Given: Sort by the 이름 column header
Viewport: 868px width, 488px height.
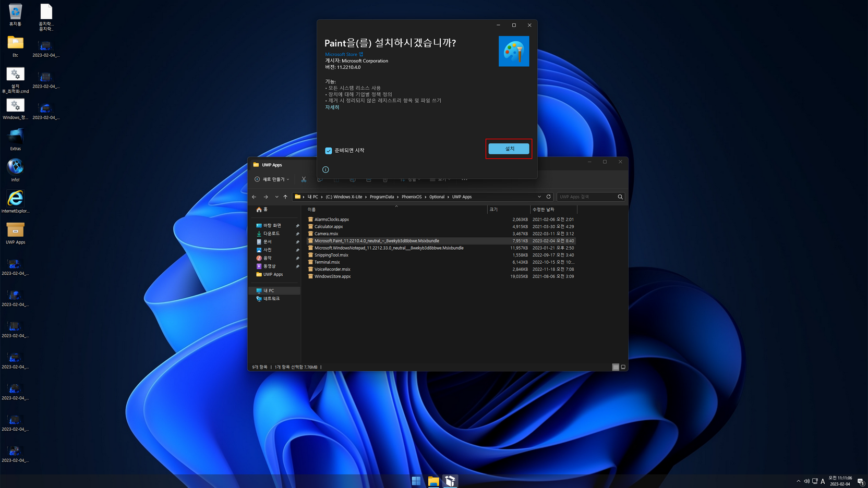Looking at the screenshot, I should 396,210.
